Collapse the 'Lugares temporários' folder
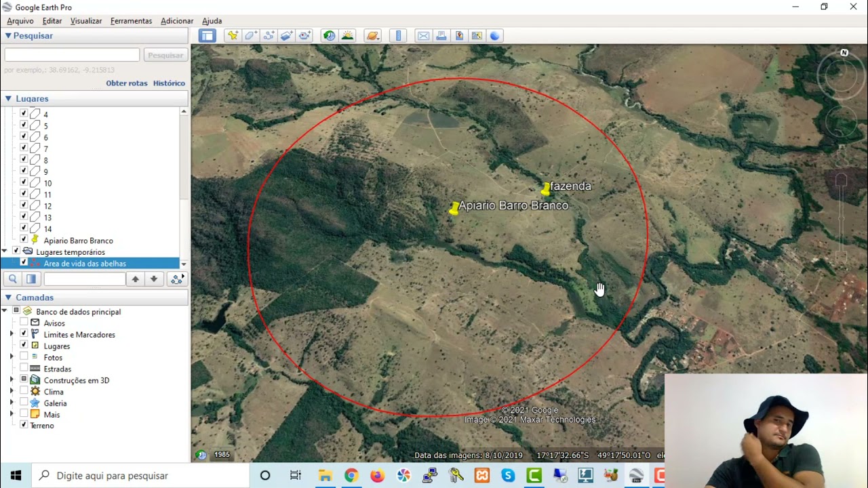This screenshot has width=868, height=488. (5, 252)
